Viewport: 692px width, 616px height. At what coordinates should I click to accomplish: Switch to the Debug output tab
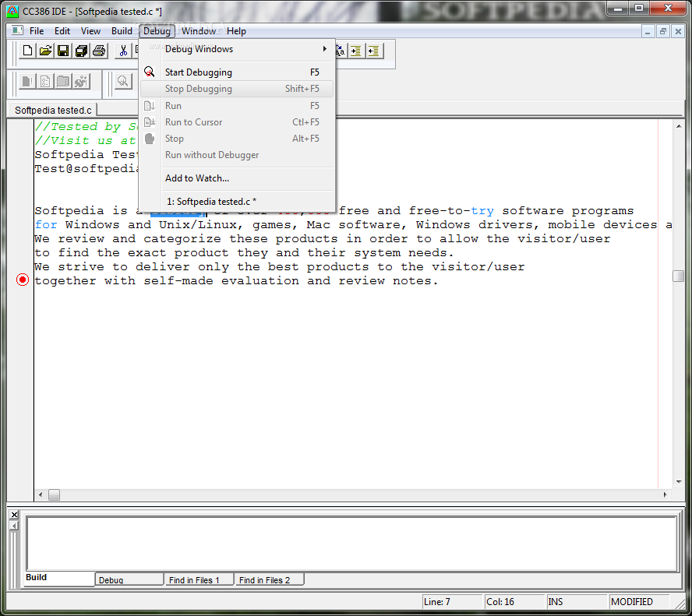[x=129, y=579]
